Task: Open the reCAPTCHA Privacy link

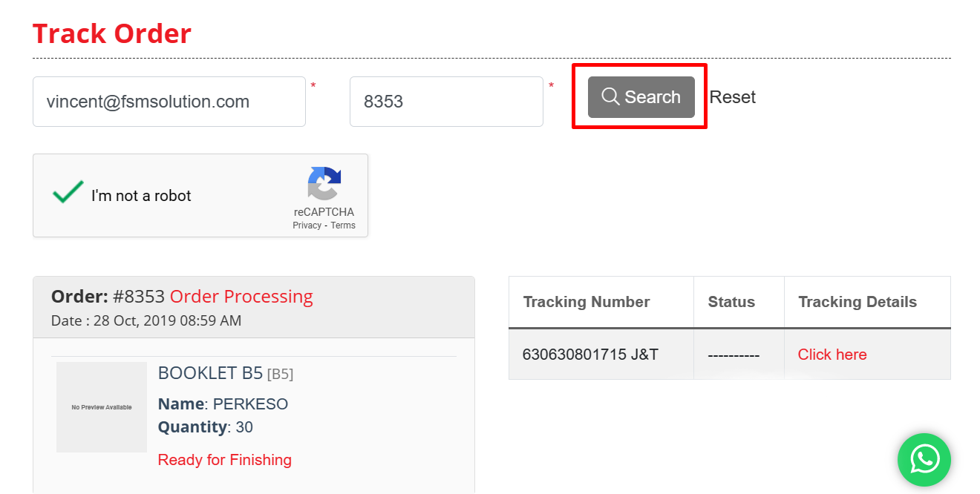Action: point(307,225)
